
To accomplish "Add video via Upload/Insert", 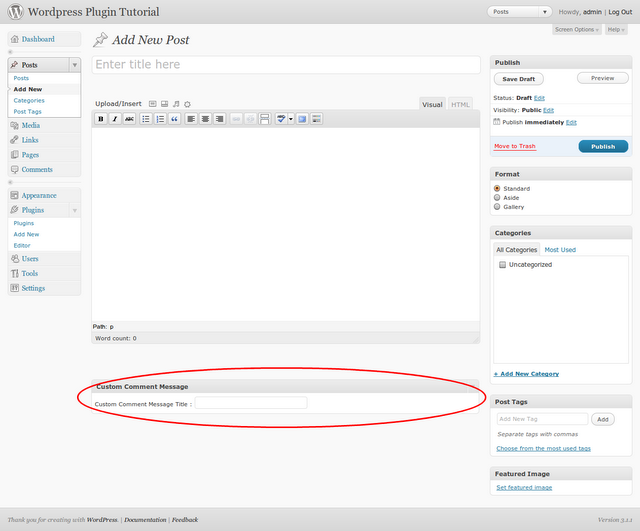I will pos(164,104).
